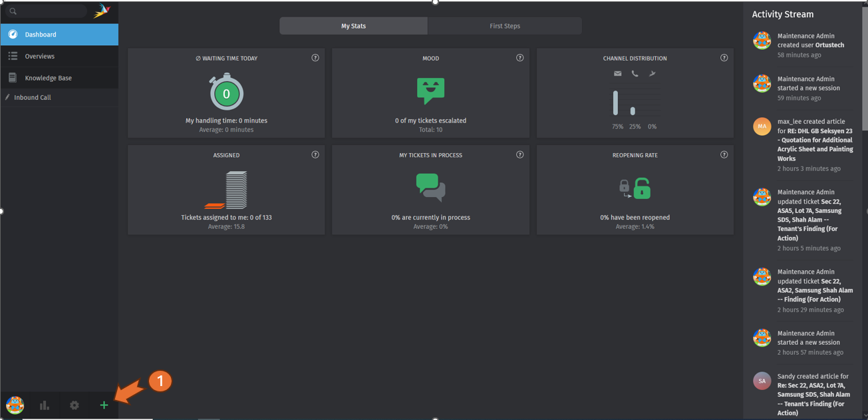Go to Dashboard in the sidebar
The width and height of the screenshot is (868, 420).
click(41, 35)
